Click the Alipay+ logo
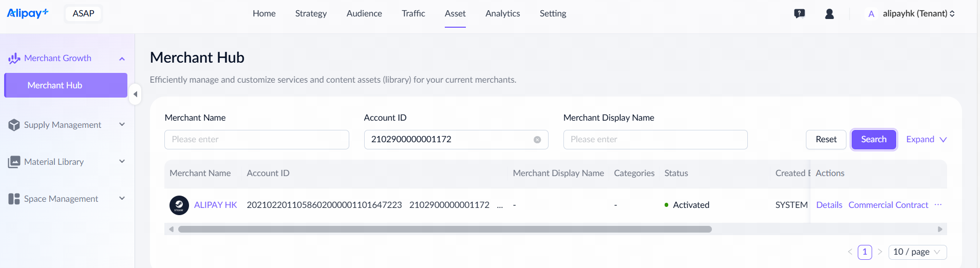Viewport: 980px width, 268px height. tap(28, 13)
